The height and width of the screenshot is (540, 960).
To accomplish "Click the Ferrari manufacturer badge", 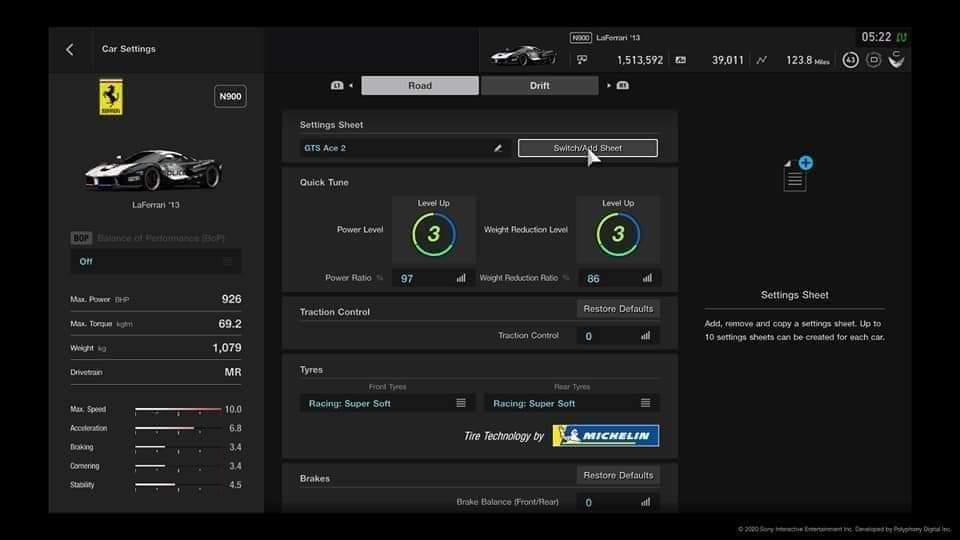I will (111, 97).
